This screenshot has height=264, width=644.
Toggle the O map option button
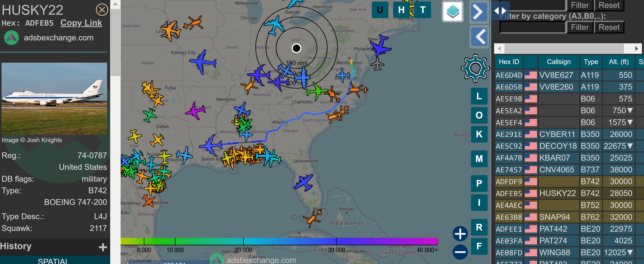point(479,115)
